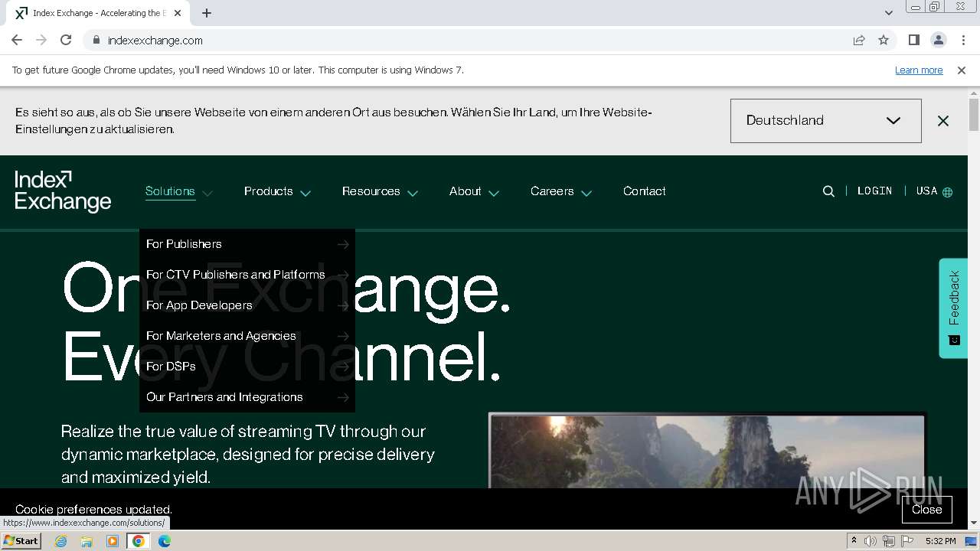The image size is (980, 551).
Task: Click the globe region icon next to USA
Action: (x=948, y=192)
